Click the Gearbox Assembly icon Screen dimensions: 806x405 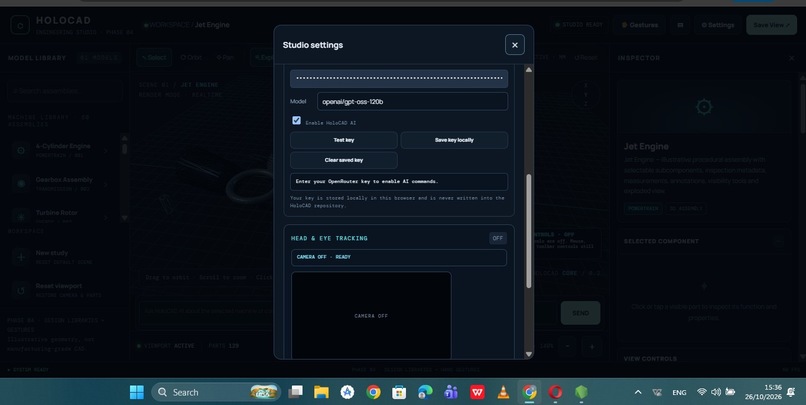point(21,183)
